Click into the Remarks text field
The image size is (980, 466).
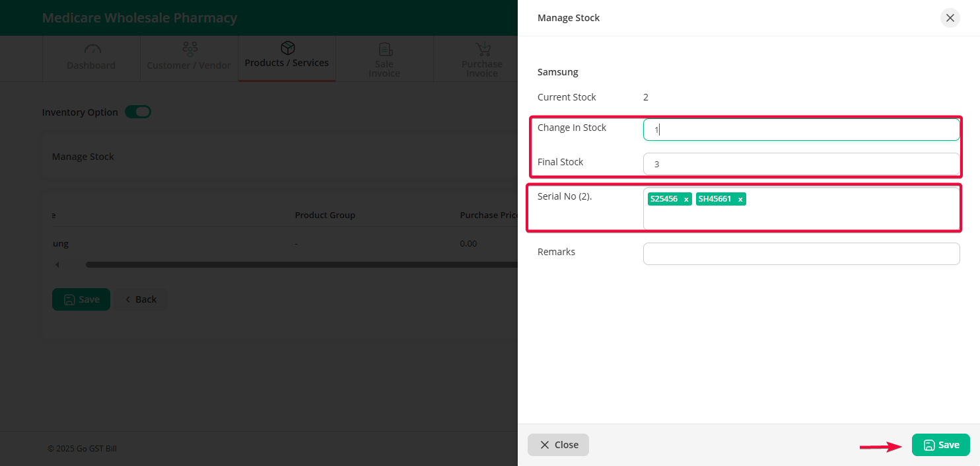tap(800, 254)
